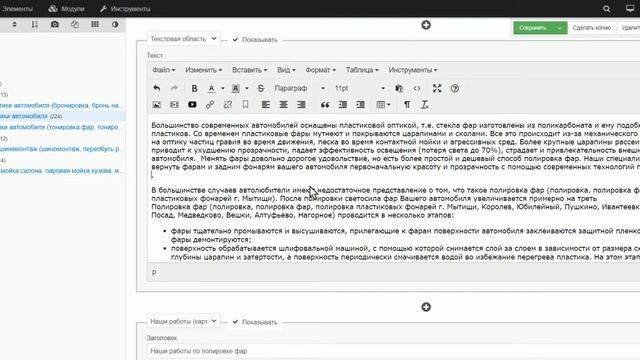The width and height of the screenshot is (640, 360).
Task: Align text to the left
Action: pos(266,105)
